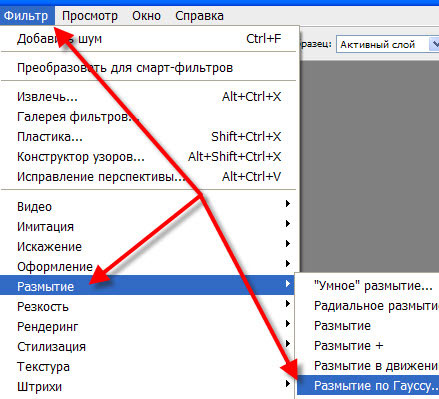Open the Просмотр menu

pyautogui.click(x=90, y=16)
